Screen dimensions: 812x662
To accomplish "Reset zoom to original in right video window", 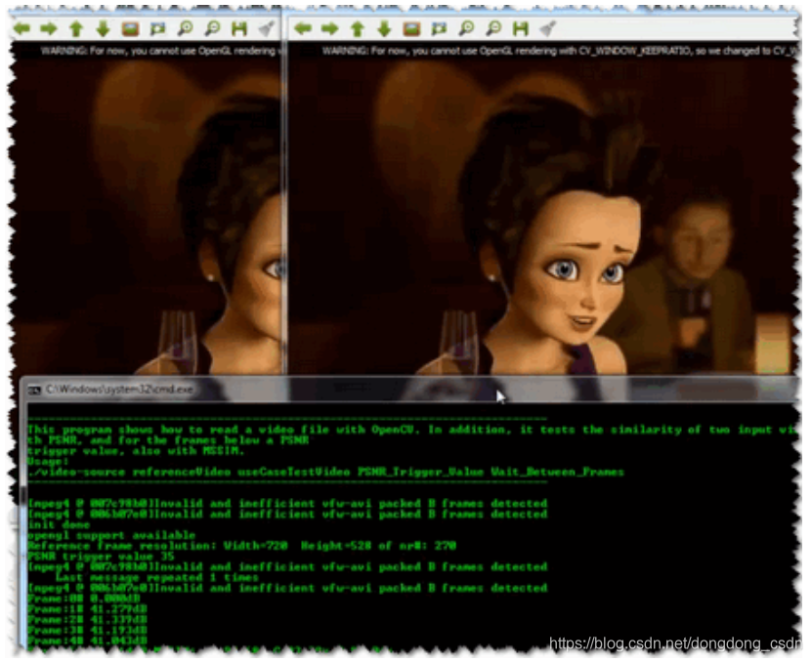I will click(x=411, y=29).
